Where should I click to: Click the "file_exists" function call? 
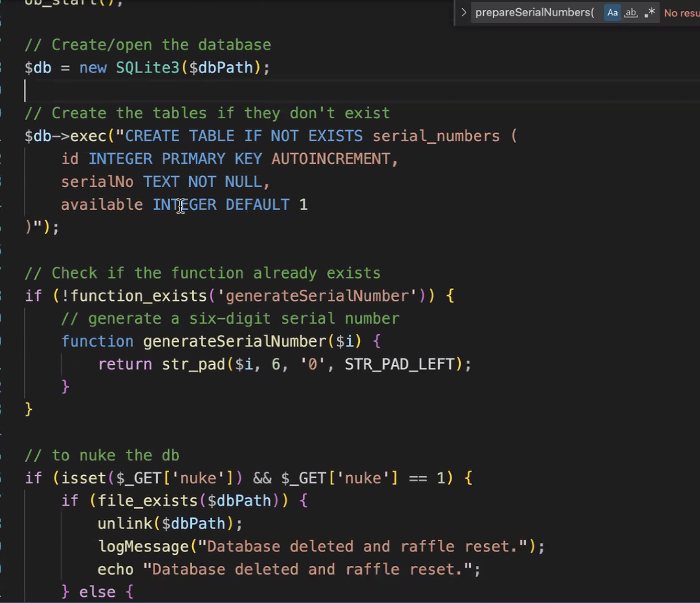pyautogui.click(x=148, y=501)
